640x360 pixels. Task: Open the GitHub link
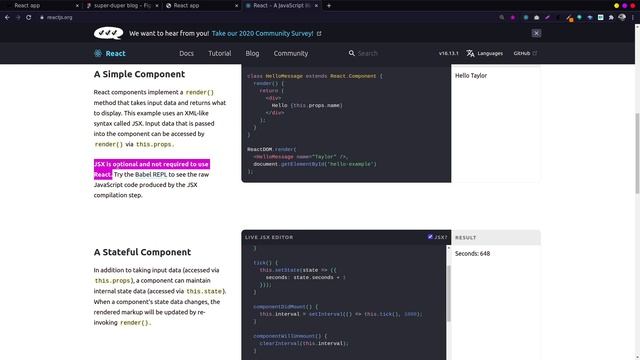[x=522, y=53]
